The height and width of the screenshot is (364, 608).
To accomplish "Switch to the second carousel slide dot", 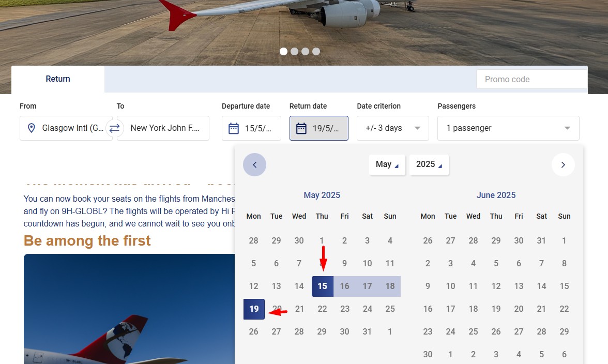I will click(294, 51).
